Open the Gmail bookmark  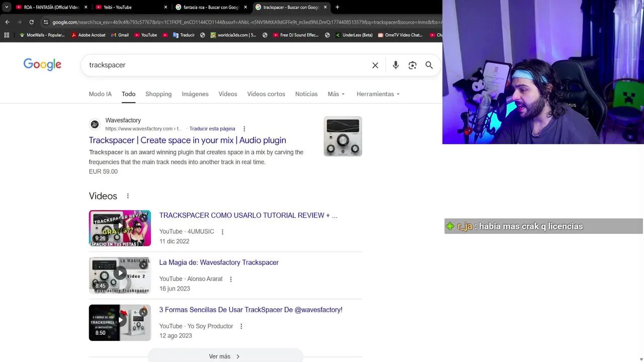coord(120,35)
